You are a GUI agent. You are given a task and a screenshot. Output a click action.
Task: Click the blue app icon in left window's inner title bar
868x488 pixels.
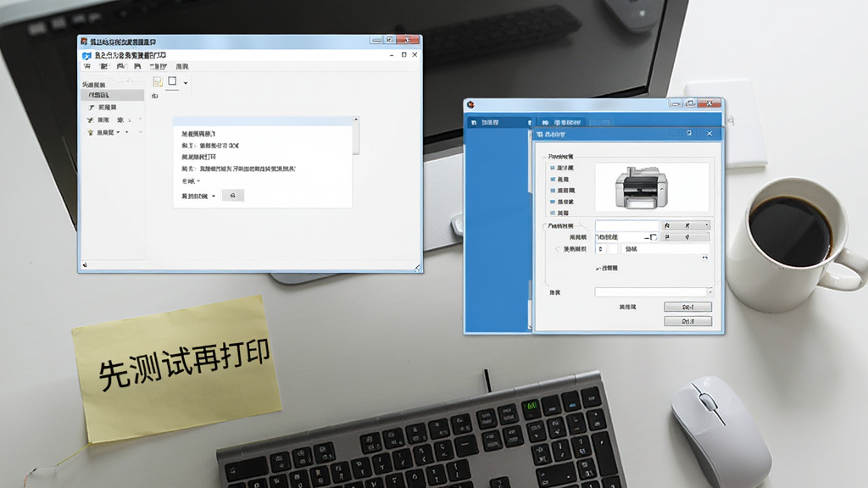(x=86, y=55)
